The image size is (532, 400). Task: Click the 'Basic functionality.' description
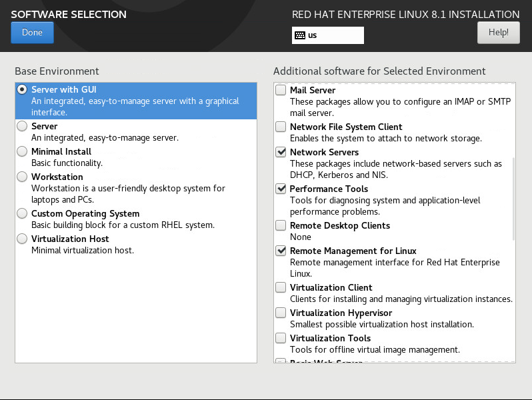point(67,163)
